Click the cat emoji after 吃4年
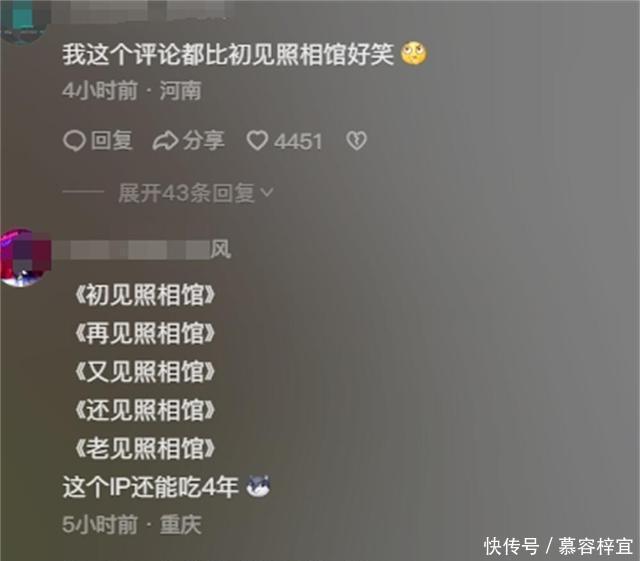 [x=259, y=486]
